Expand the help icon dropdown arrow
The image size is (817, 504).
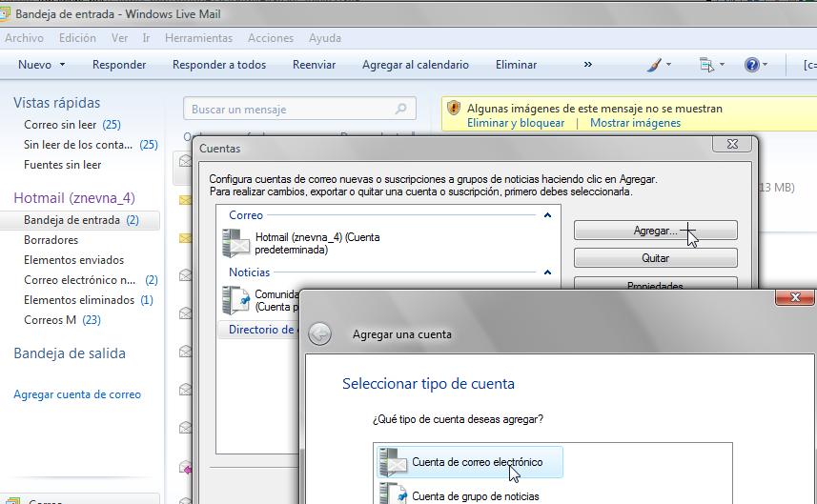click(x=765, y=65)
